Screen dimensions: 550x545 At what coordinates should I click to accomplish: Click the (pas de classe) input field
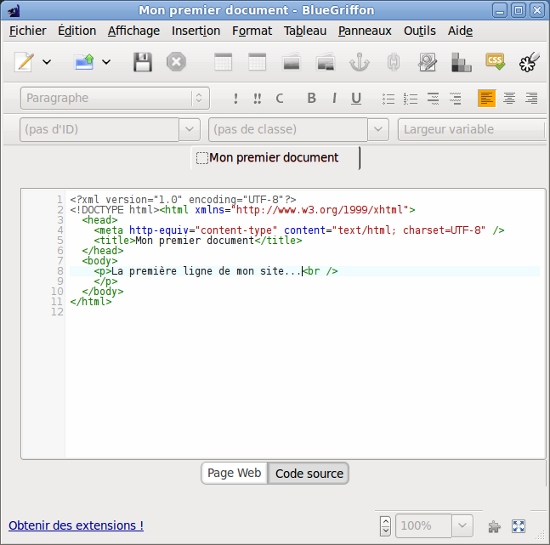(x=288, y=129)
